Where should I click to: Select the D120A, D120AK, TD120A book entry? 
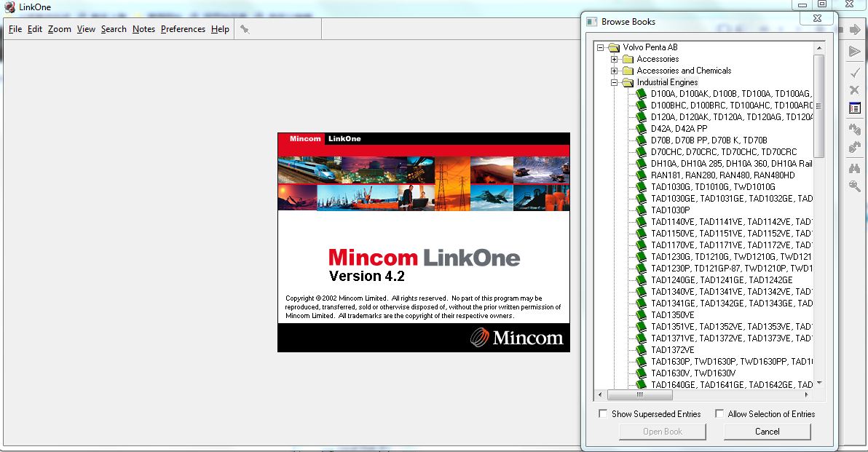point(730,116)
